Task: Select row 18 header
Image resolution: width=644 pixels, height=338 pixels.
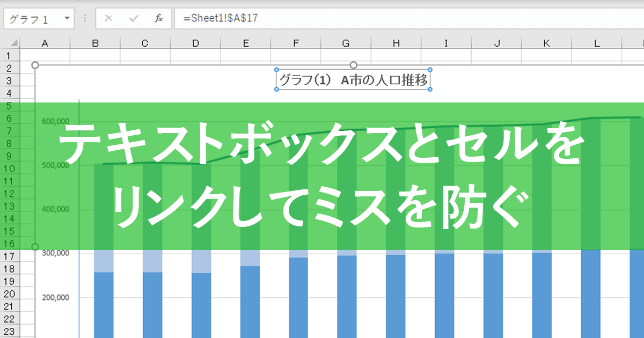Action: (x=10, y=269)
